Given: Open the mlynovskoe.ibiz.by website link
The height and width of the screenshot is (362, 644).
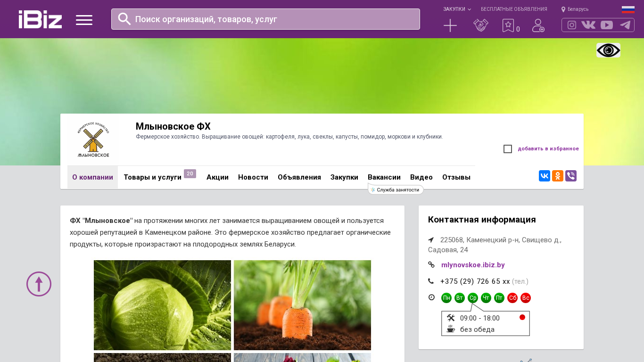Looking at the screenshot, I should [473, 265].
